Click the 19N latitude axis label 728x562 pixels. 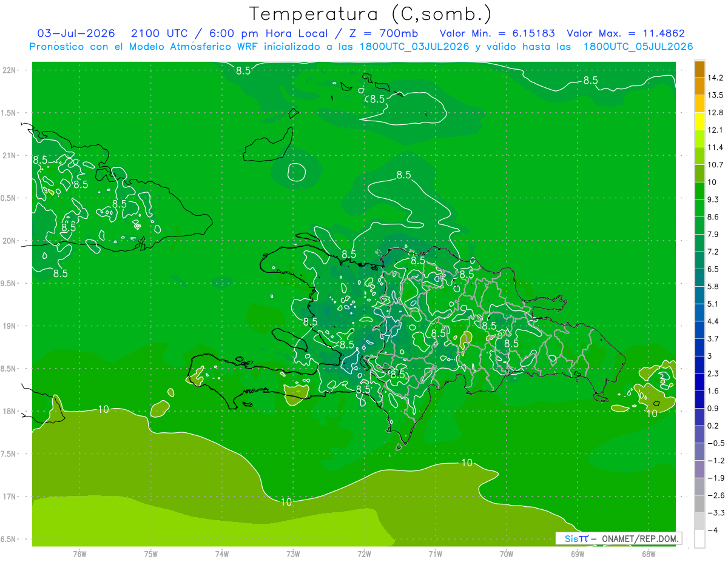pos(10,326)
